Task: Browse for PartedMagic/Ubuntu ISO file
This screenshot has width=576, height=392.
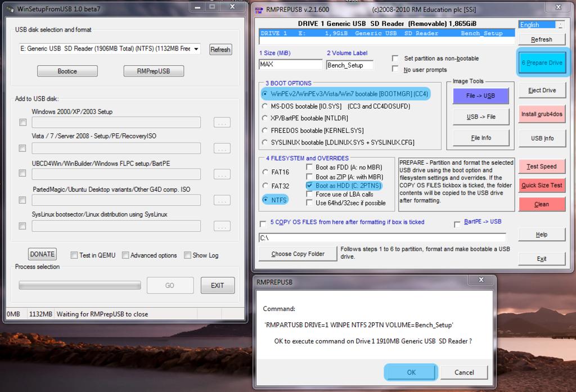Action: click(x=222, y=200)
